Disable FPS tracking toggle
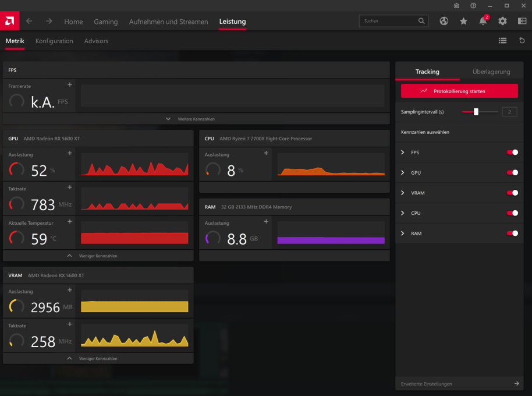The width and height of the screenshot is (532, 396). pyautogui.click(x=512, y=153)
